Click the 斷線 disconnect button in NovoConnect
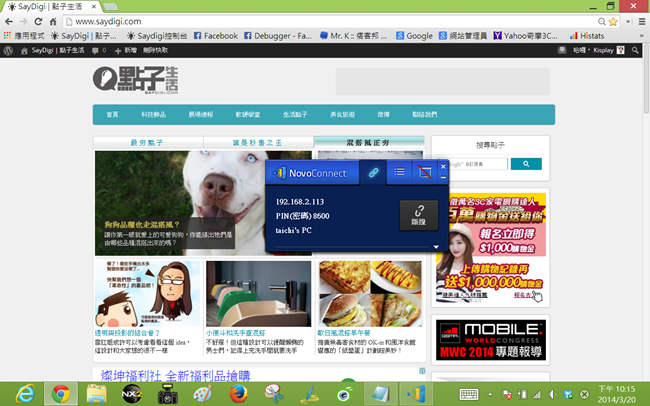The width and height of the screenshot is (650, 406). click(419, 215)
